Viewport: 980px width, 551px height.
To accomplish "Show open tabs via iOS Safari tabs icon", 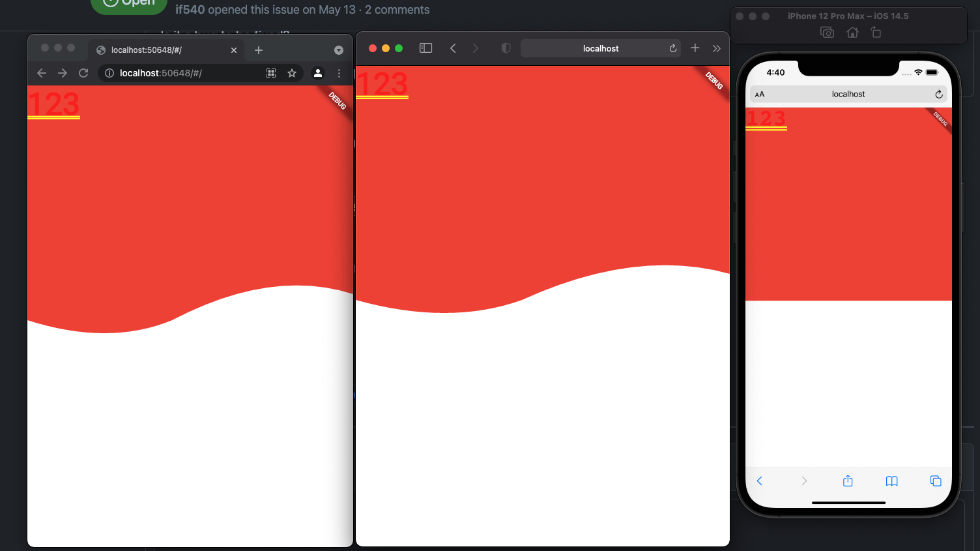I will point(936,481).
